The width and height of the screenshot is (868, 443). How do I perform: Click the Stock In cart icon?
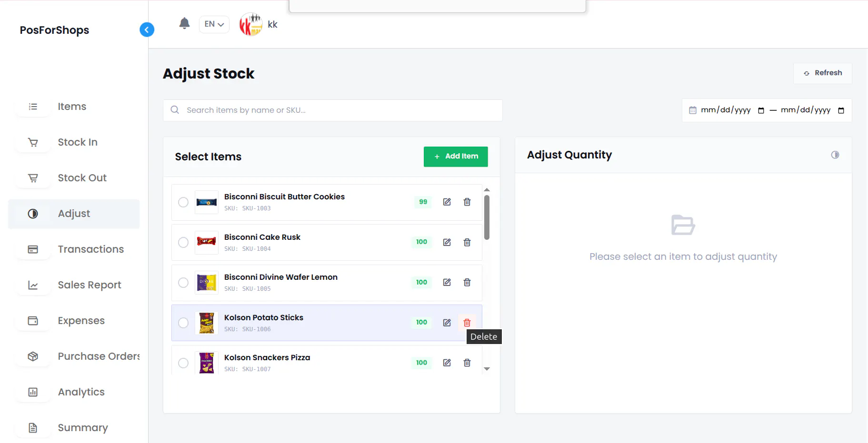coord(33,142)
